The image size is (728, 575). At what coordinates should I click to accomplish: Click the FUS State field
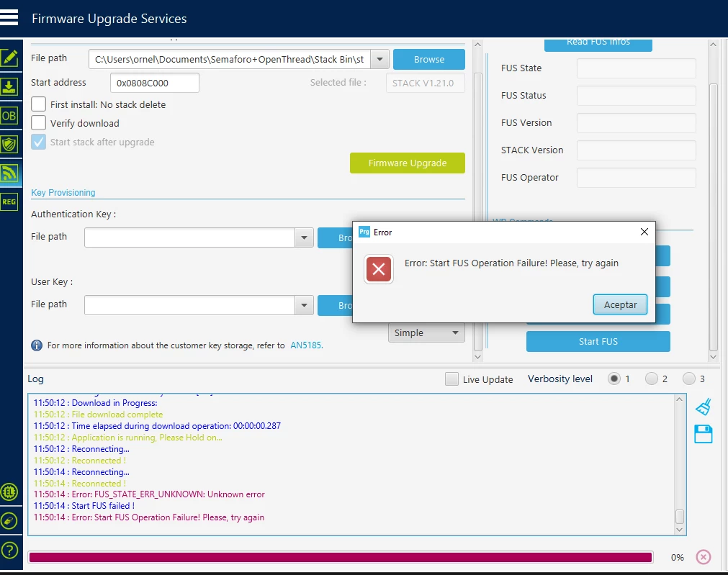[x=636, y=68]
